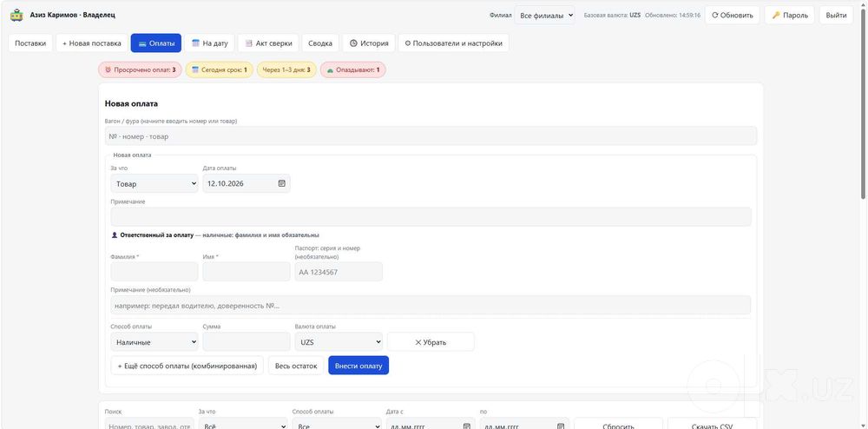Click the Весь остаток button
Viewport: 868px width, 429px height.
pyautogui.click(x=296, y=366)
